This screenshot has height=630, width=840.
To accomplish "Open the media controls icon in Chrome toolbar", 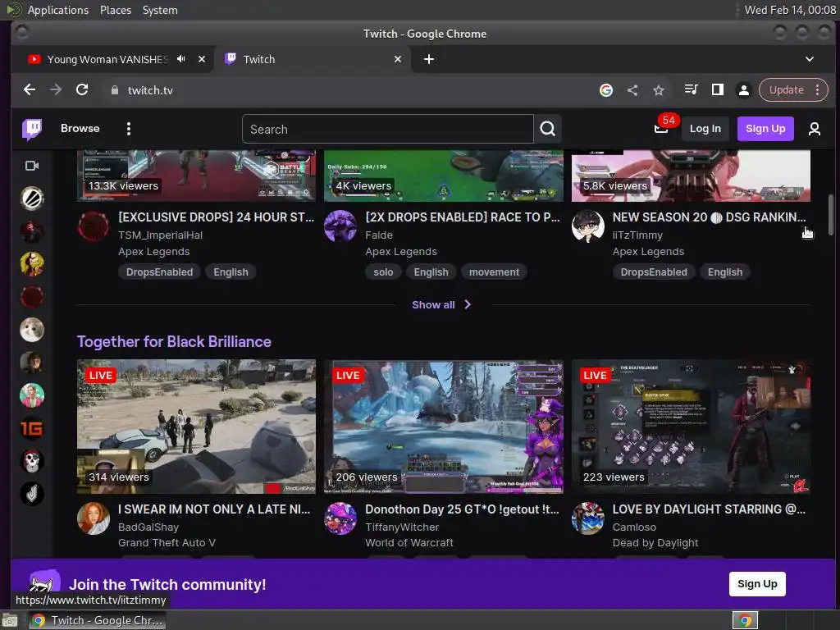I will click(691, 90).
